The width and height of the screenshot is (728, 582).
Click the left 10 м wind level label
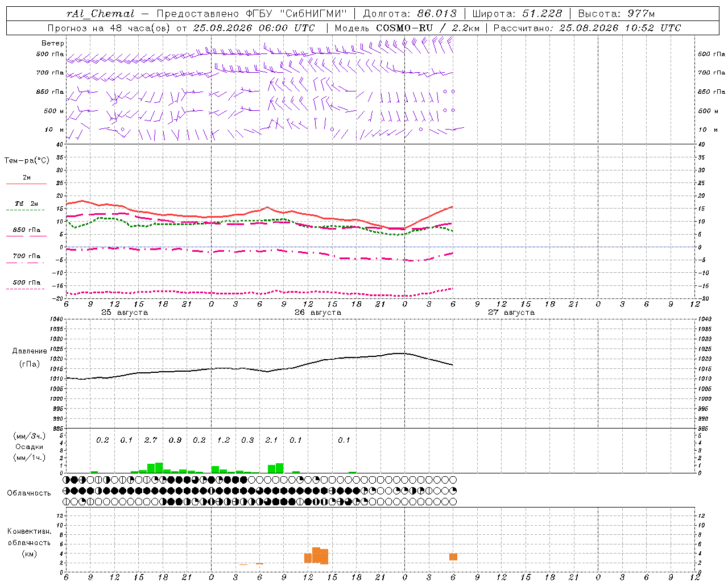(x=54, y=130)
